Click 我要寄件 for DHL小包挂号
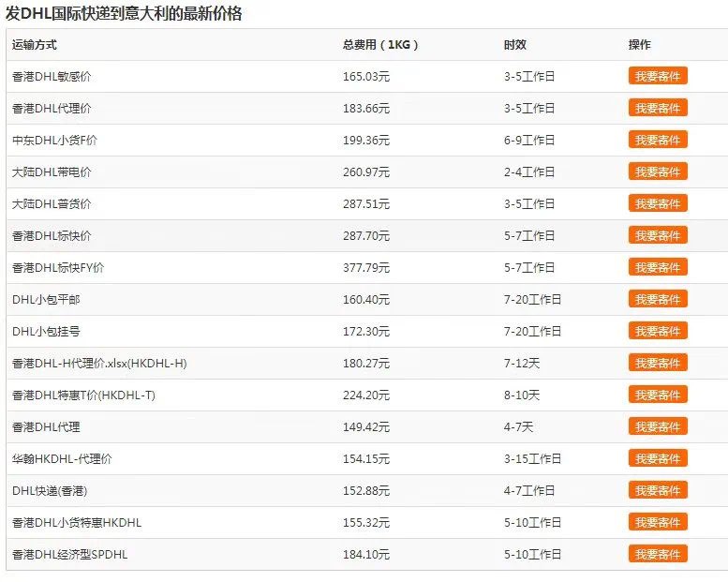Screen dimensions: 728x582 click(658, 331)
